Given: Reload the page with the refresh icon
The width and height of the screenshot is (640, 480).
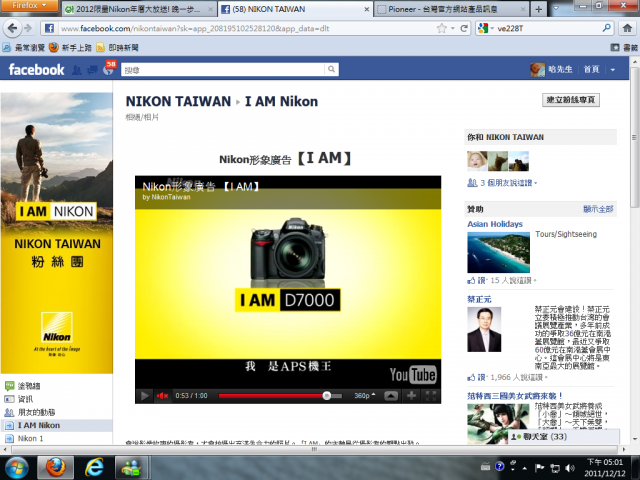Looking at the screenshot, I should [464, 28].
